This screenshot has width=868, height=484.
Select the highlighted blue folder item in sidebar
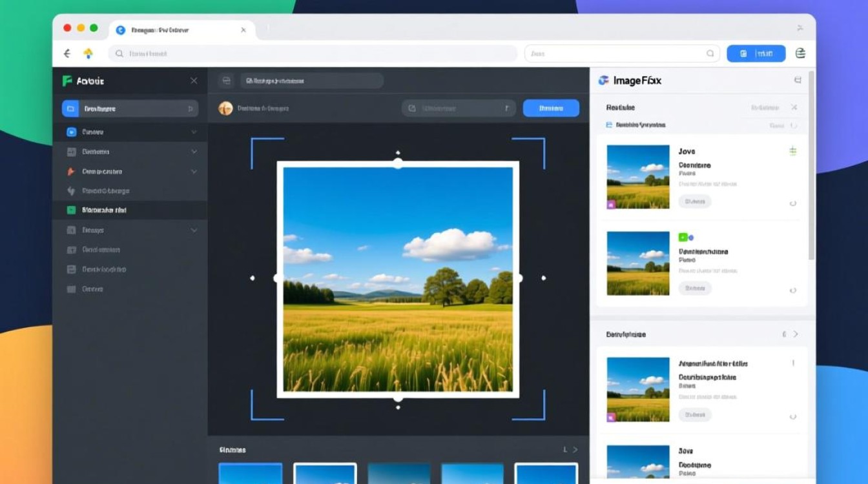(x=129, y=108)
